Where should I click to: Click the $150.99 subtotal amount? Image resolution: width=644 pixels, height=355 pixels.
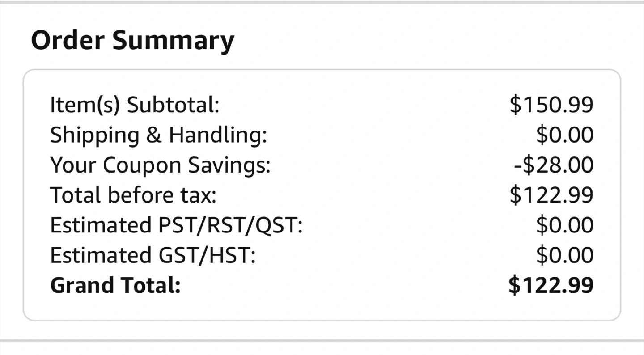point(551,105)
